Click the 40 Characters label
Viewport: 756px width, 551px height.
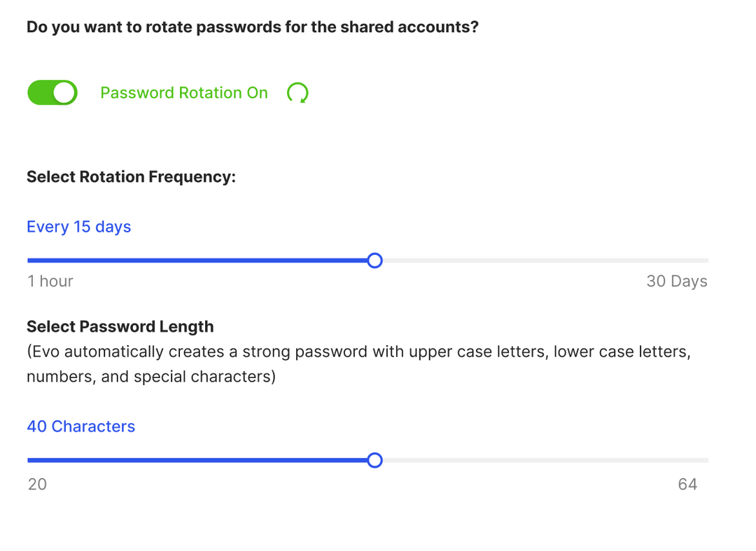point(80,426)
